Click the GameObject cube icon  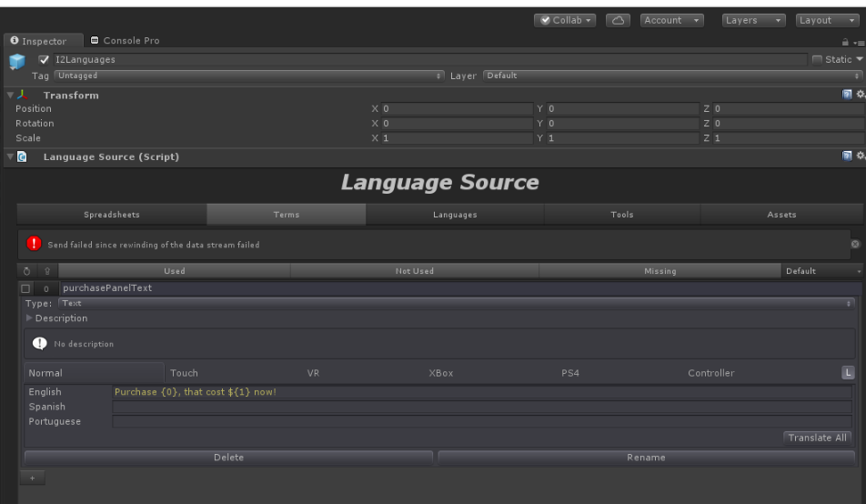(18, 62)
